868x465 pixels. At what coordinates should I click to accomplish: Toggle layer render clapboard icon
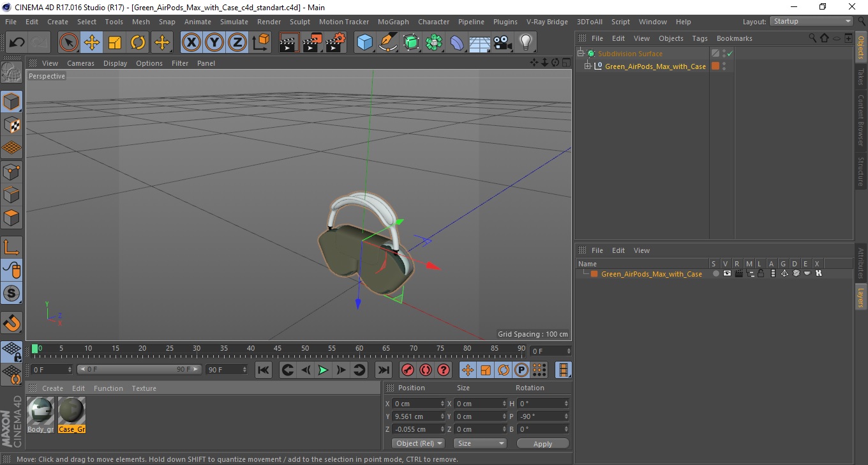tap(738, 274)
